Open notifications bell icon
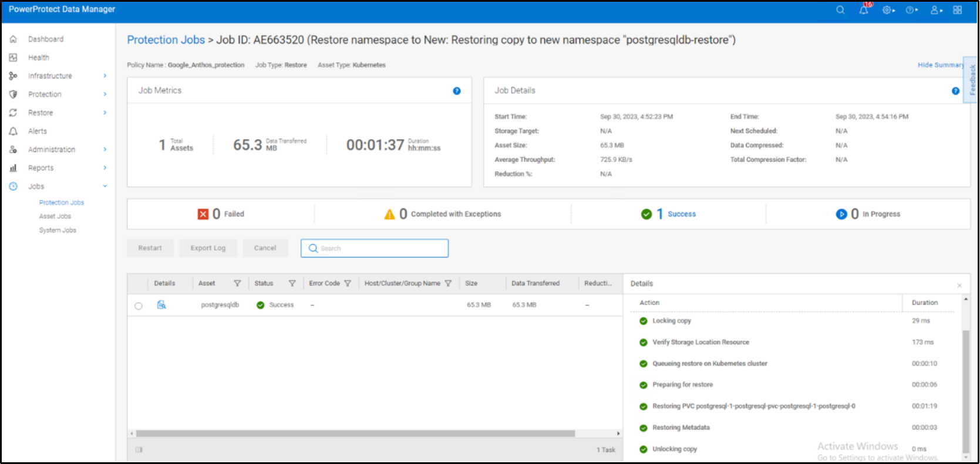 coord(864,10)
